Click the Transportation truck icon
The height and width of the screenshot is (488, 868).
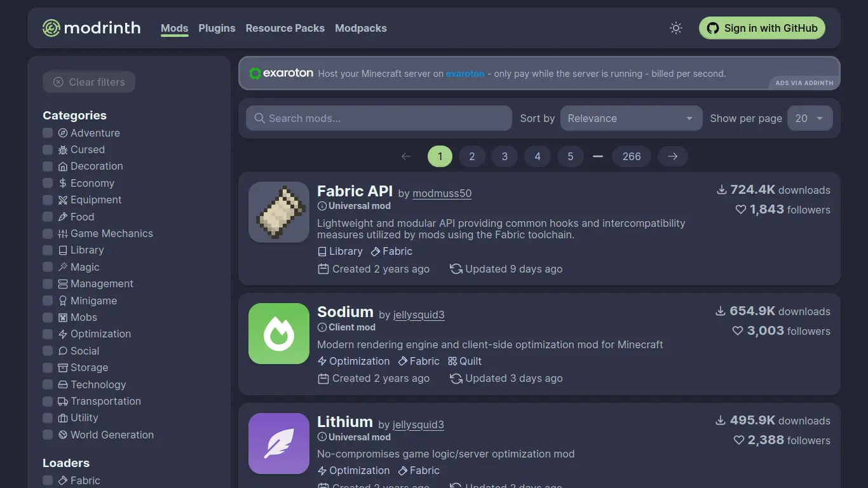click(x=63, y=402)
